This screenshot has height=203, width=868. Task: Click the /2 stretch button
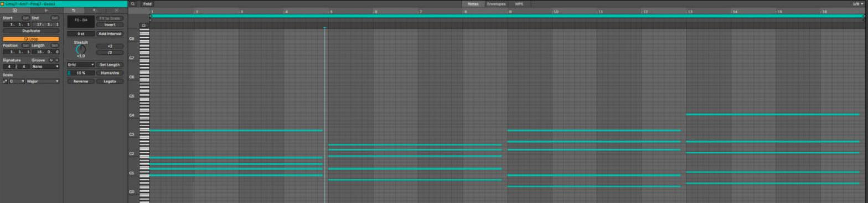[x=110, y=53]
